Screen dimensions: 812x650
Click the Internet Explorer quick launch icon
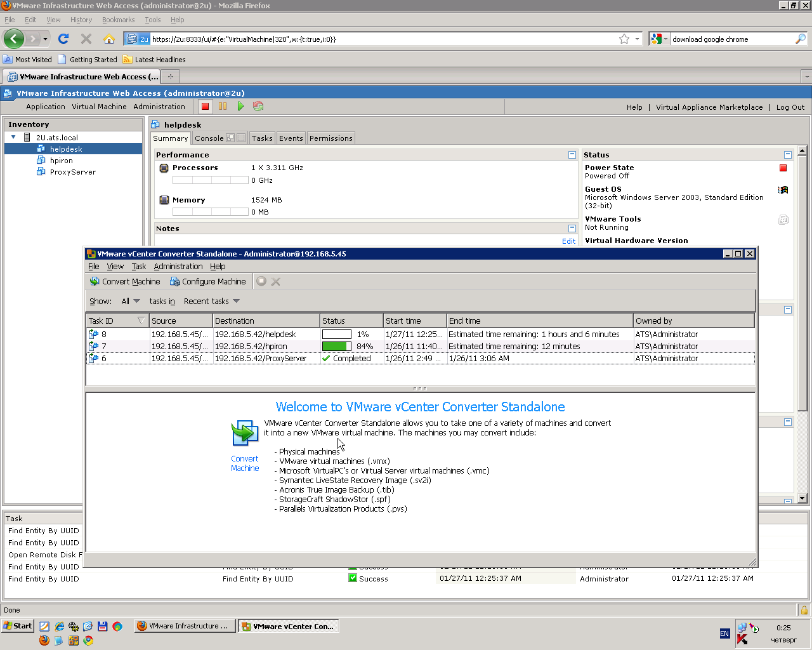[x=59, y=627]
